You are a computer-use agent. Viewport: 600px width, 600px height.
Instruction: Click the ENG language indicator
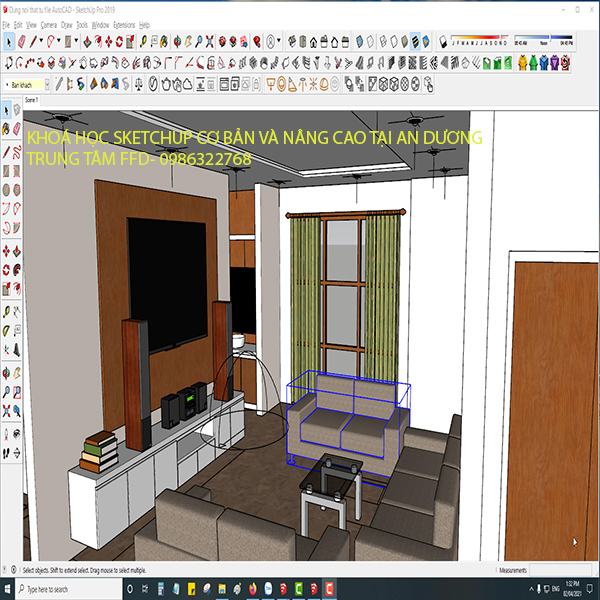click(x=555, y=589)
